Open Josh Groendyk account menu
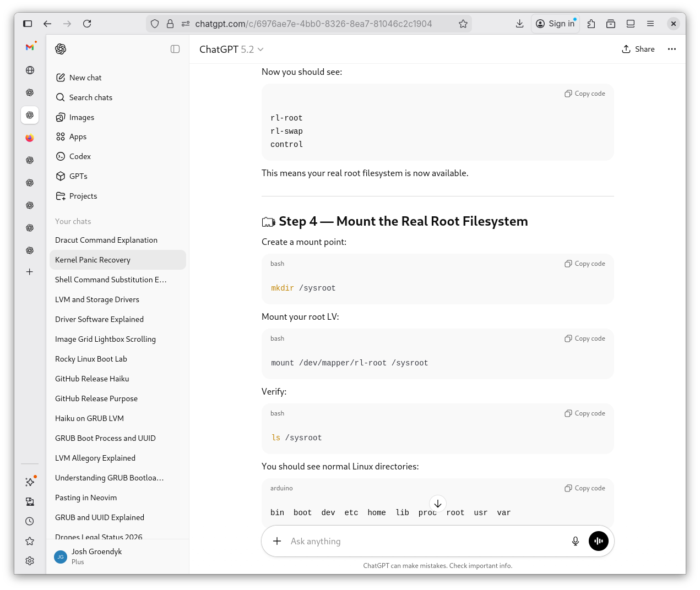Viewport: 700px width, 590px height. point(96,556)
